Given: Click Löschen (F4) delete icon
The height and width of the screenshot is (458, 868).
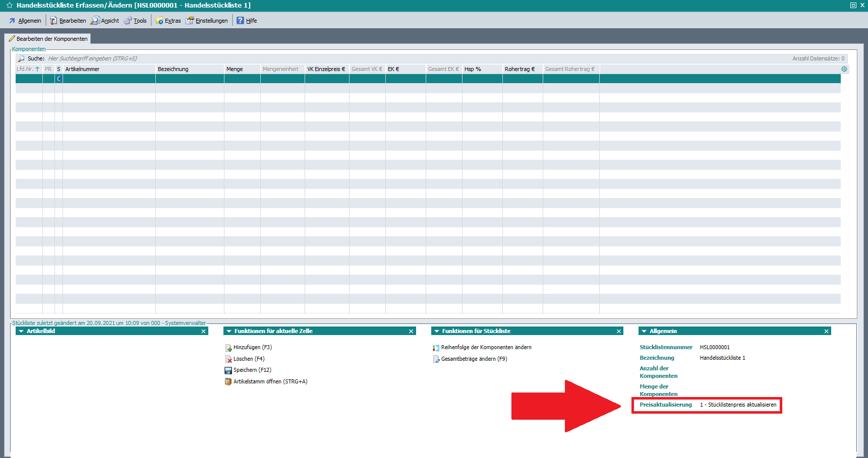Looking at the screenshot, I should tap(228, 359).
